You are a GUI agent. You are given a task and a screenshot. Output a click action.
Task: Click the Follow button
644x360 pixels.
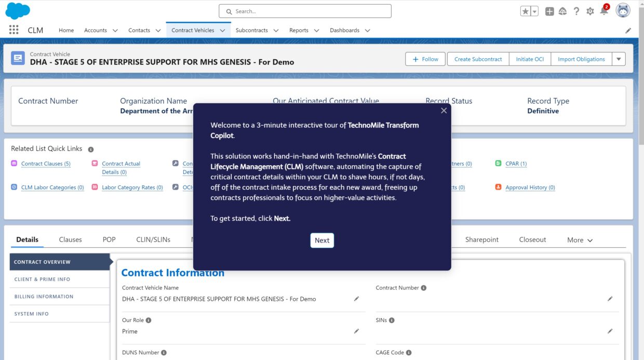point(425,59)
